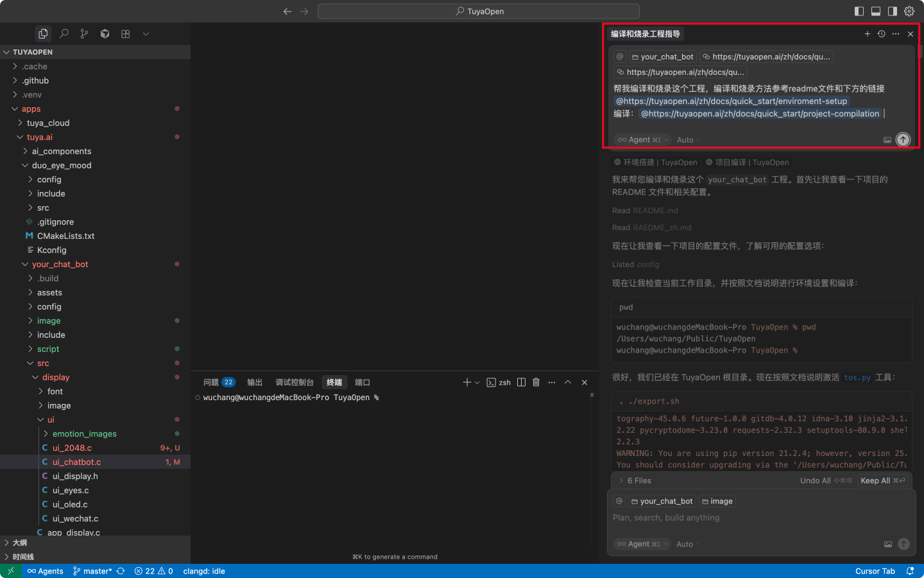The height and width of the screenshot is (578, 924).
Task: Split the terminal
Action: 521,382
